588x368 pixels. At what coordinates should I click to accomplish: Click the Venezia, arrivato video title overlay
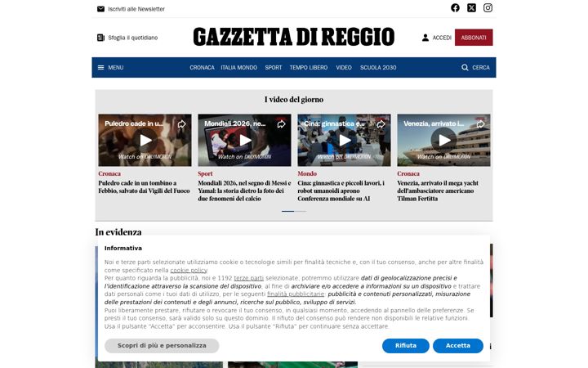pyautogui.click(x=434, y=123)
